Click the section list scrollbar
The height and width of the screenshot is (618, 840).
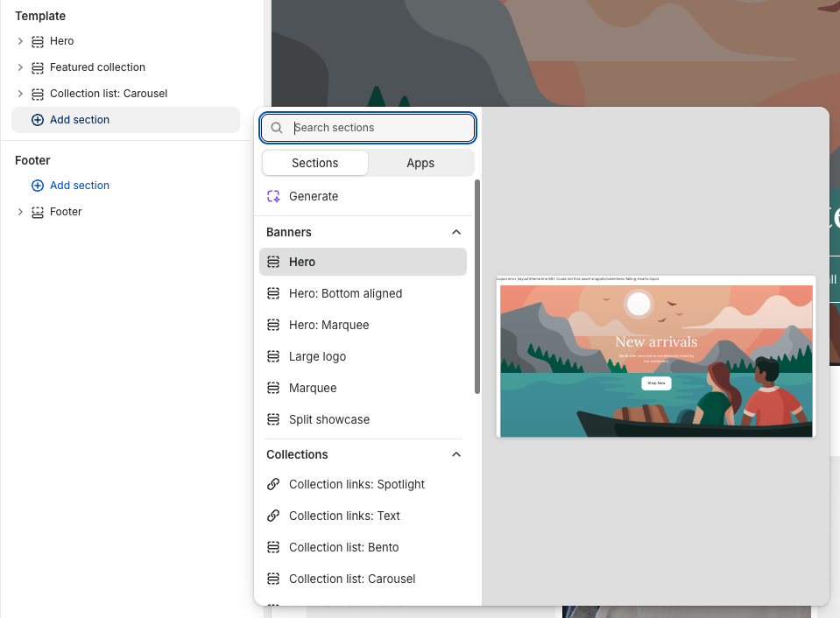(476, 286)
